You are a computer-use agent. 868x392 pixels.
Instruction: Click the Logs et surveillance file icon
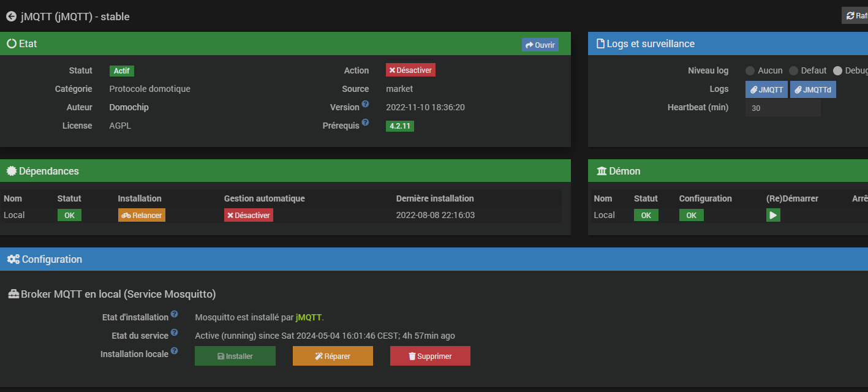[x=600, y=43]
